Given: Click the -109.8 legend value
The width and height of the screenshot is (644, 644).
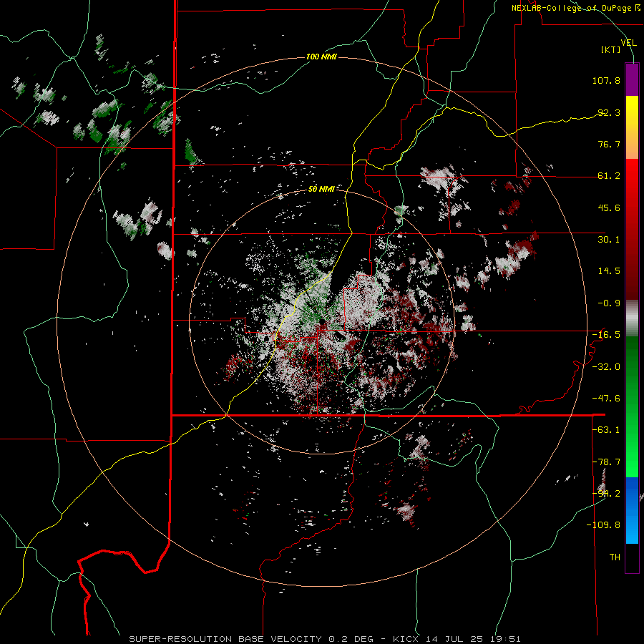Looking at the screenshot, I should tap(604, 525).
